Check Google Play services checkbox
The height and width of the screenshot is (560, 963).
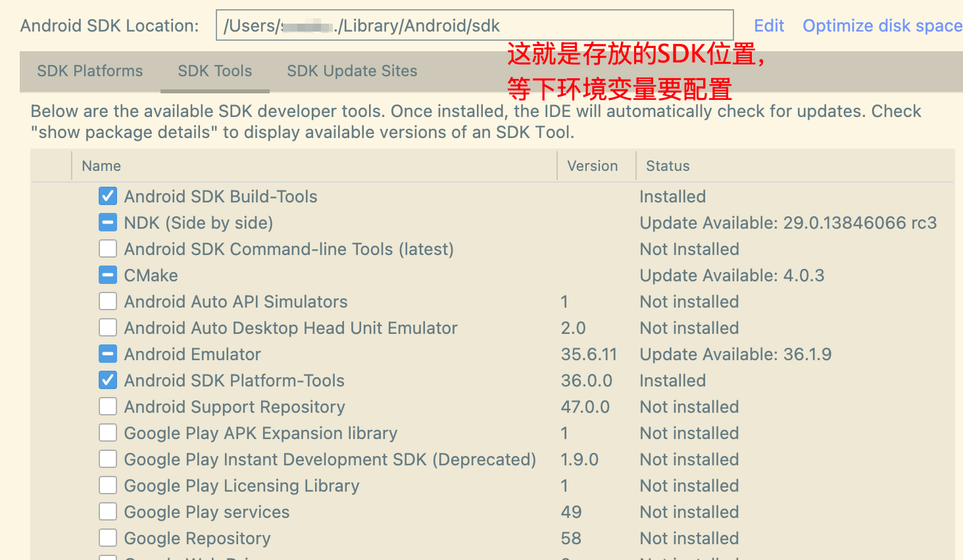click(x=108, y=511)
